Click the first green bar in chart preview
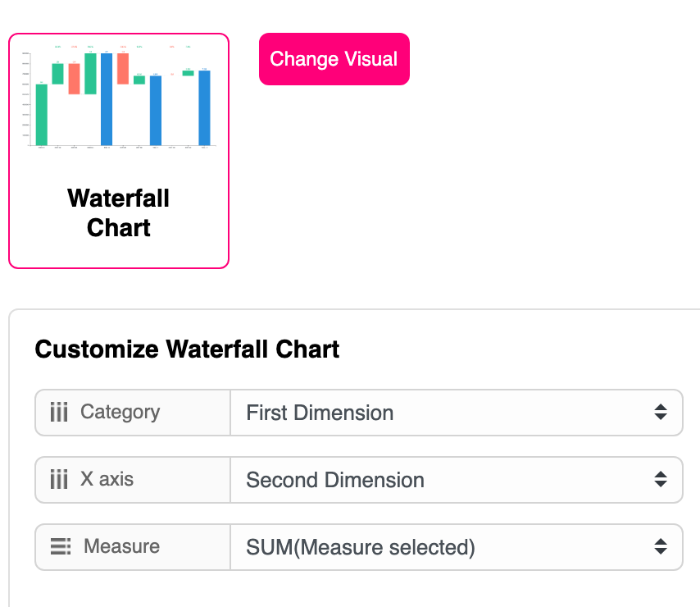Viewport: 700px width, 607px height. pos(41,115)
